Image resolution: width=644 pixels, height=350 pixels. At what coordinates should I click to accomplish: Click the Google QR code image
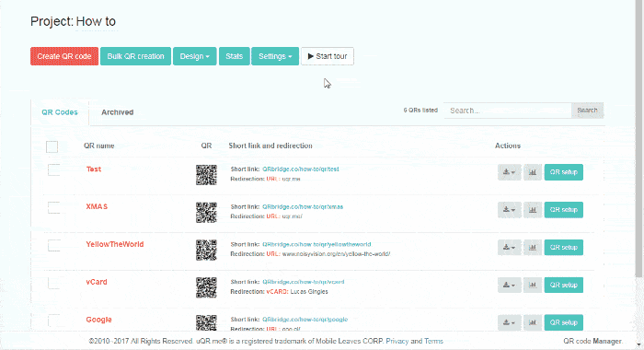[x=206, y=323]
